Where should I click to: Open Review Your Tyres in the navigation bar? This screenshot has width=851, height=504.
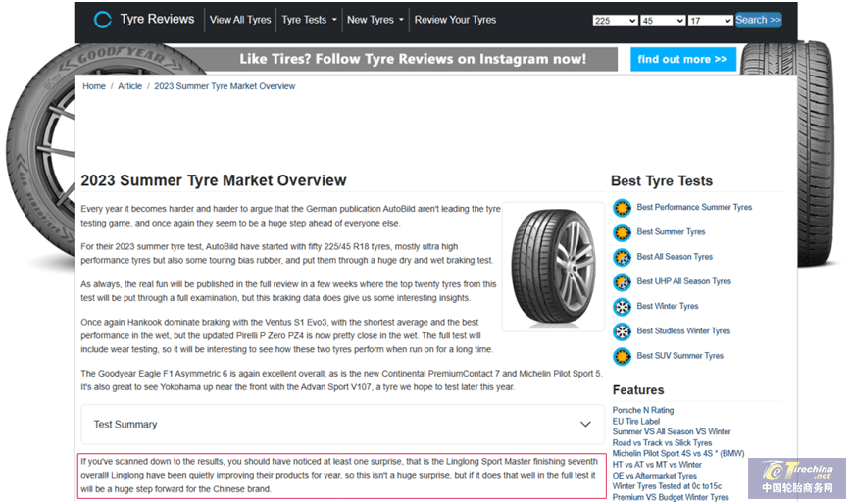click(x=455, y=20)
